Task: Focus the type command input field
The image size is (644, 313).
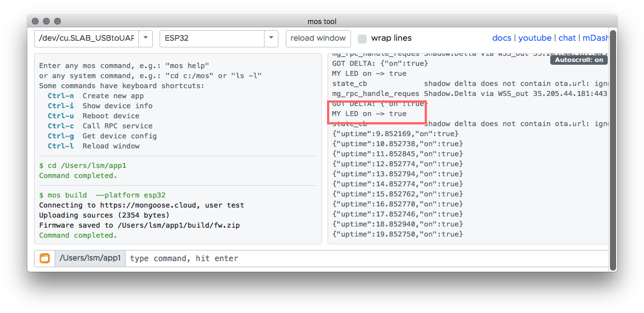Action: (x=366, y=258)
